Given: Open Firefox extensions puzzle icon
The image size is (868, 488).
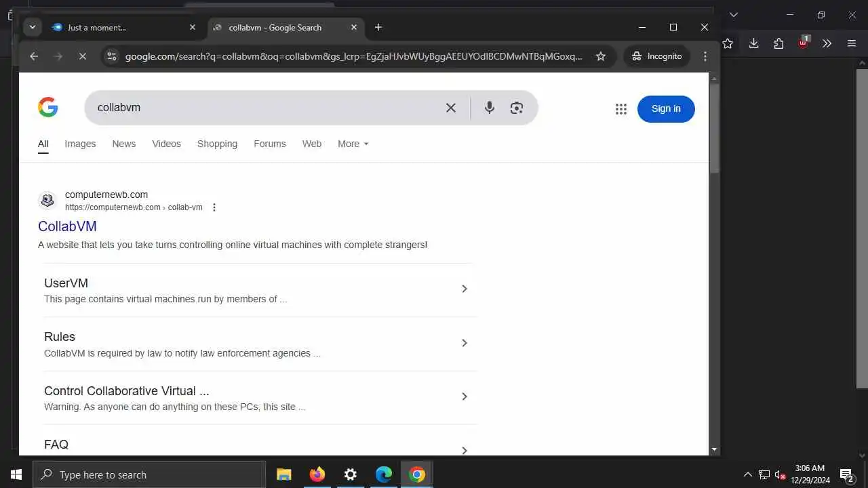Looking at the screenshot, I should pyautogui.click(x=778, y=43).
